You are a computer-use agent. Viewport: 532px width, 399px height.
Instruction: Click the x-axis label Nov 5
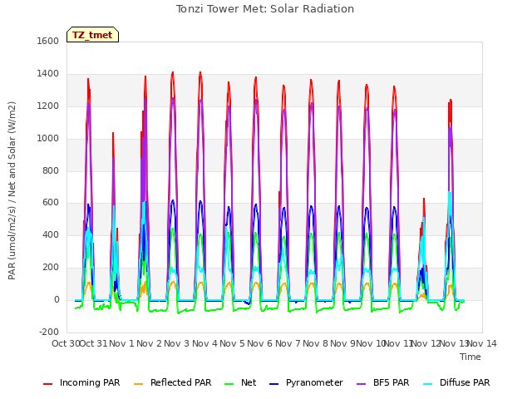[232, 343]
